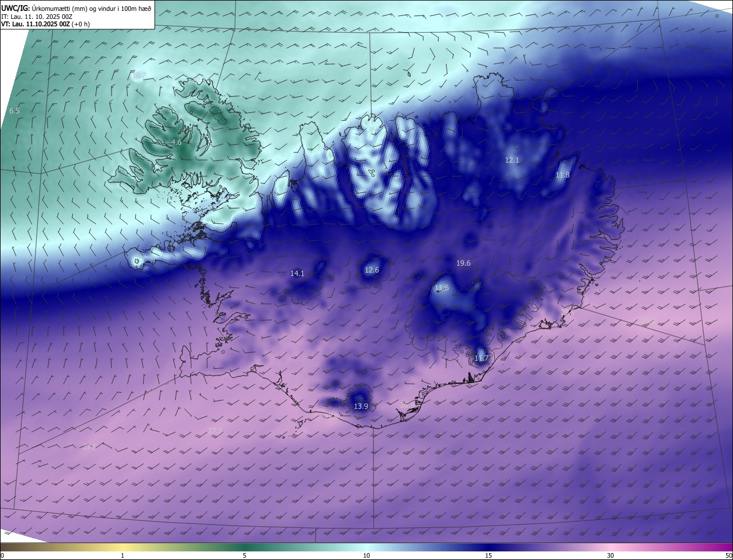Click the 1 tick on the color scale
Screen dimensions: 733x560
pos(123,555)
